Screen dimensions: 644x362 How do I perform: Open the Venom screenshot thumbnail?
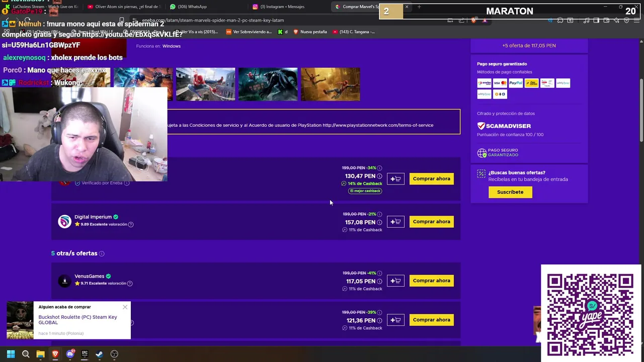click(x=268, y=84)
